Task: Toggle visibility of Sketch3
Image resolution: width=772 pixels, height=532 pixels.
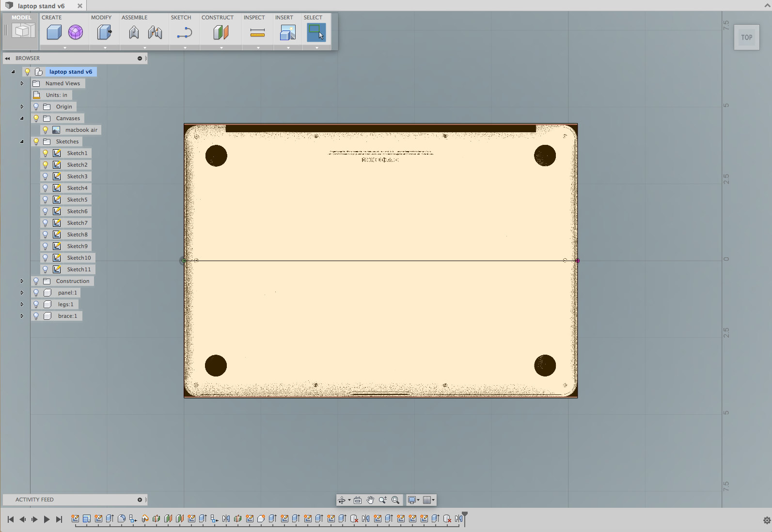Action: click(46, 176)
